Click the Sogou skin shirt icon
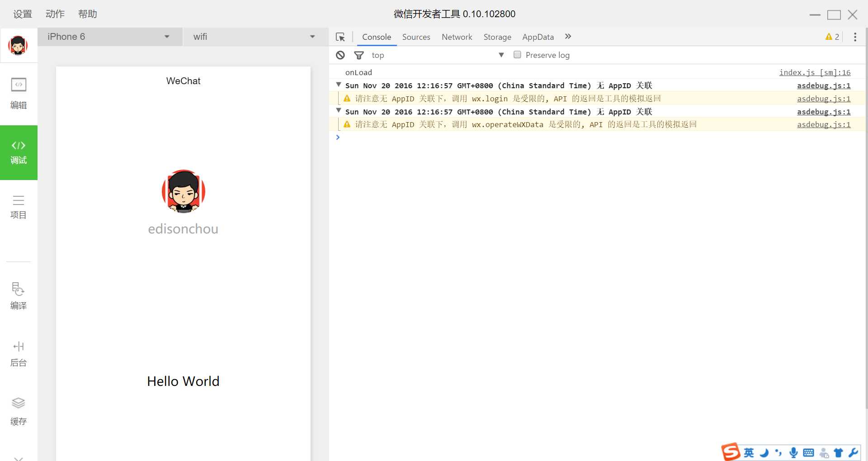This screenshot has width=868, height=461. click(x=839, y=453)
